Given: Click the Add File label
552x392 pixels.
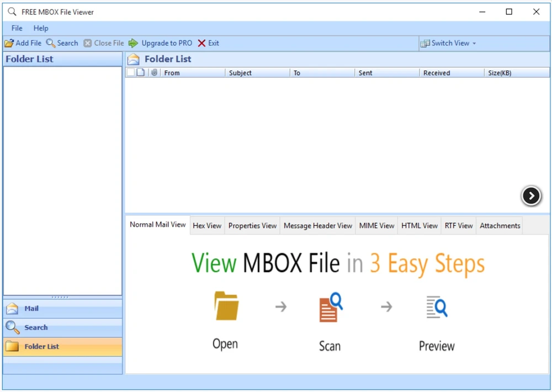Looking at the screenshot, I should click(29, 43).
